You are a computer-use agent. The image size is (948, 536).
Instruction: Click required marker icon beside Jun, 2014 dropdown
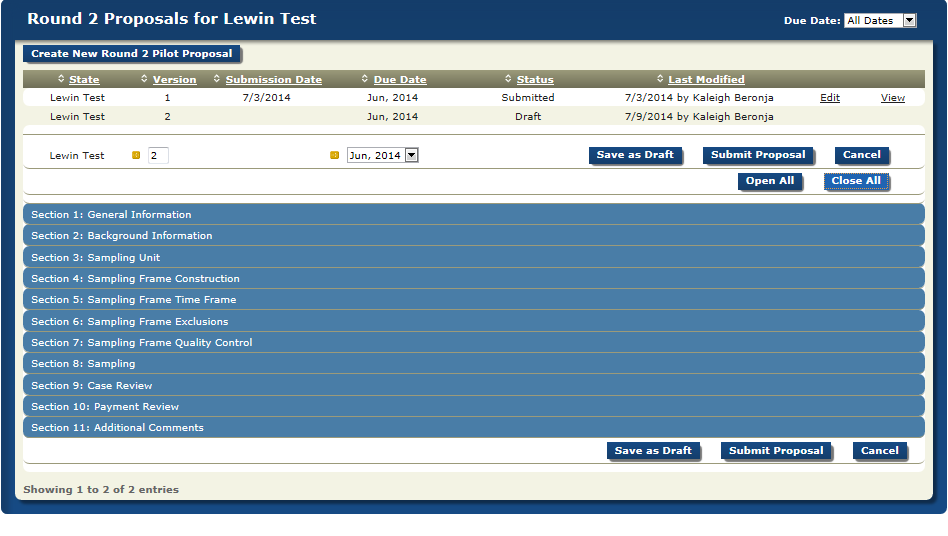click(334, 155)
